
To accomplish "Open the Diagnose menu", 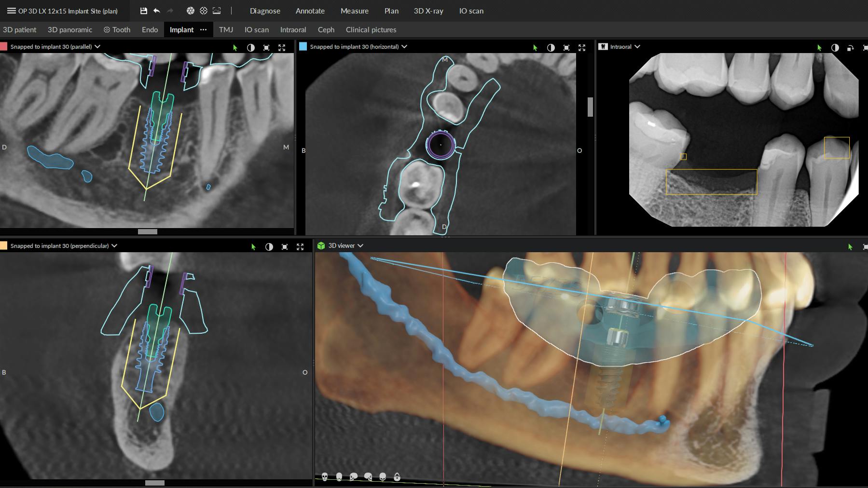I will click(265, 11).
